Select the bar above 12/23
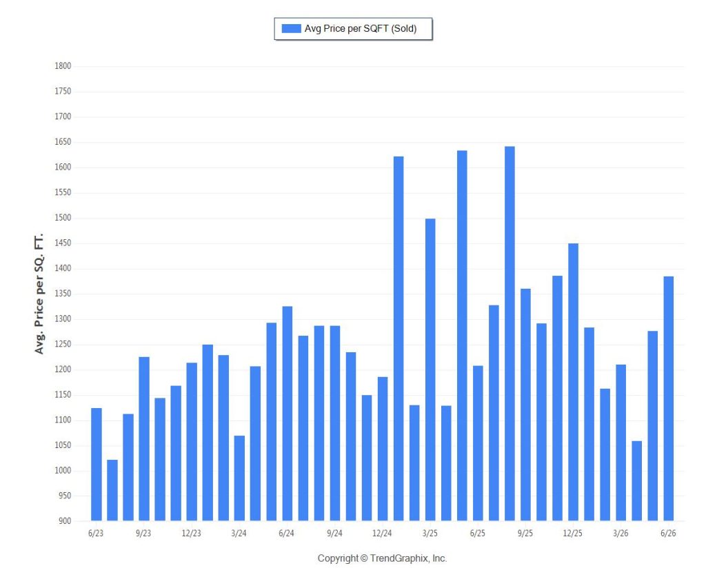 pos(192,442)
